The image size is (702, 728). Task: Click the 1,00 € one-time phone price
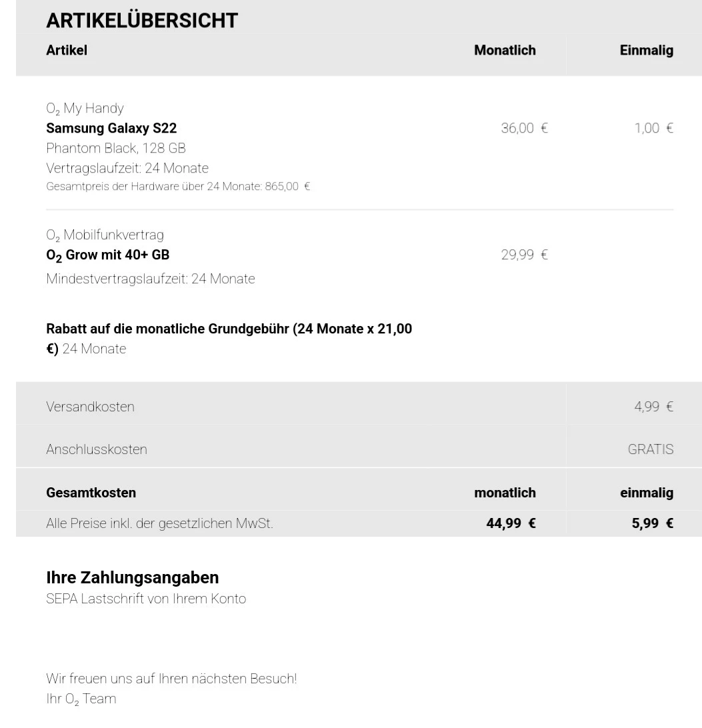(x=654, y=128)
